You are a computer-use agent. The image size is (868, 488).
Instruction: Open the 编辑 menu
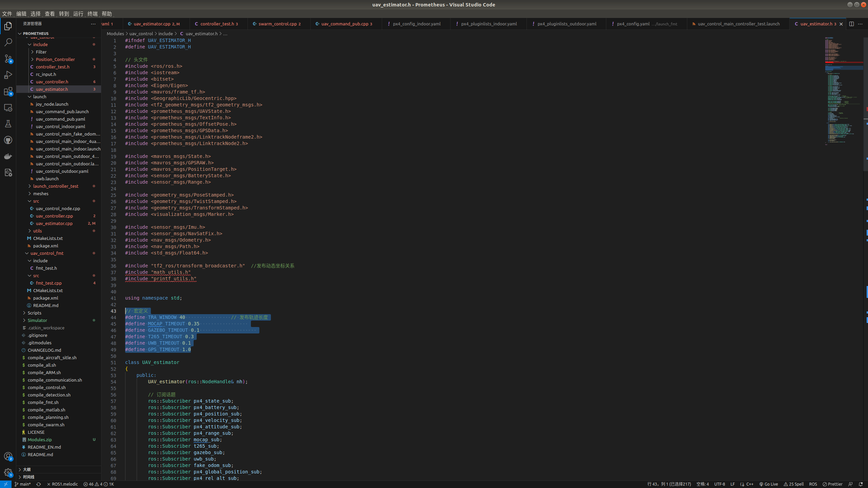pos(21,14)
